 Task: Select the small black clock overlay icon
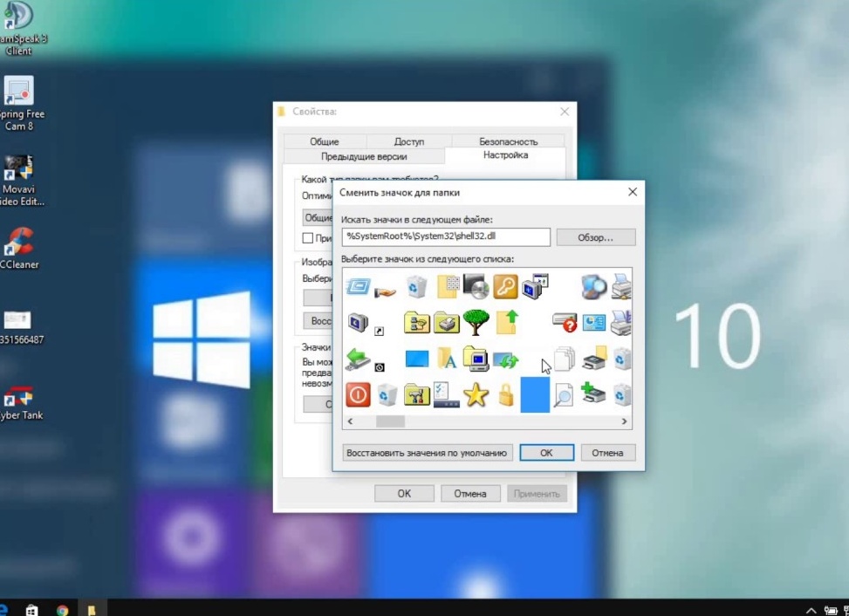tap(380, 367)
